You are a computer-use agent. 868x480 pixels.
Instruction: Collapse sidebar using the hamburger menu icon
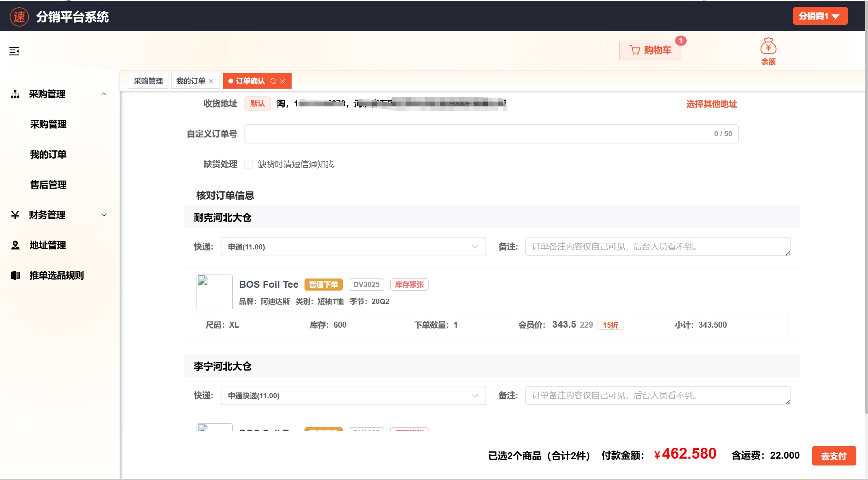click(14, 51)
